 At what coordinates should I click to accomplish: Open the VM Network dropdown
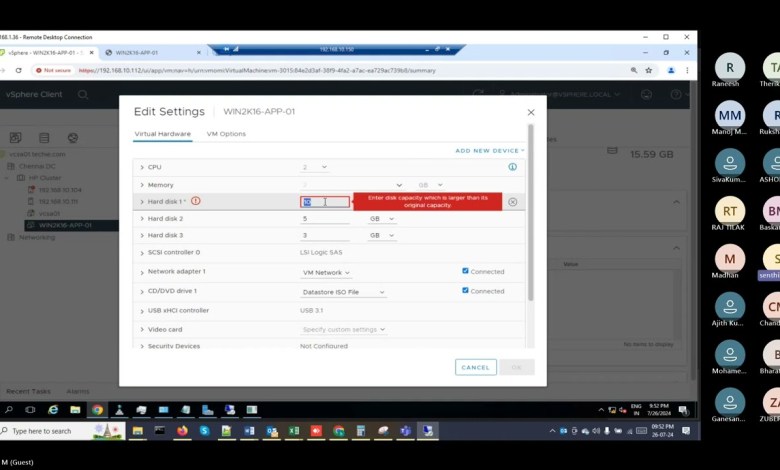tap(326, 273)
